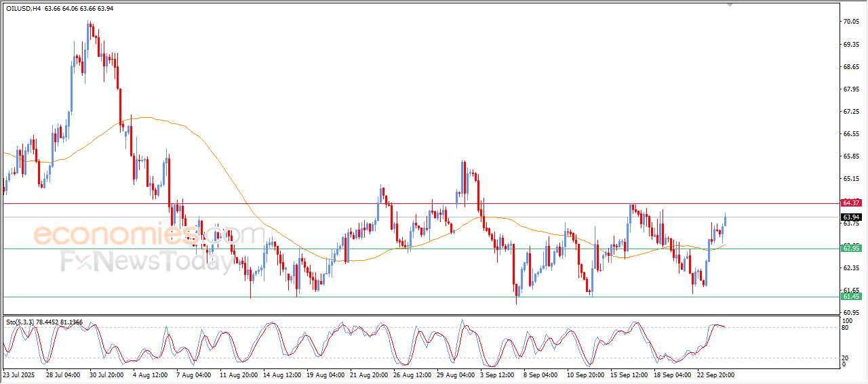Click the 18 Sep 04:00 time label

pyautogui.click(x=672, y=375)
